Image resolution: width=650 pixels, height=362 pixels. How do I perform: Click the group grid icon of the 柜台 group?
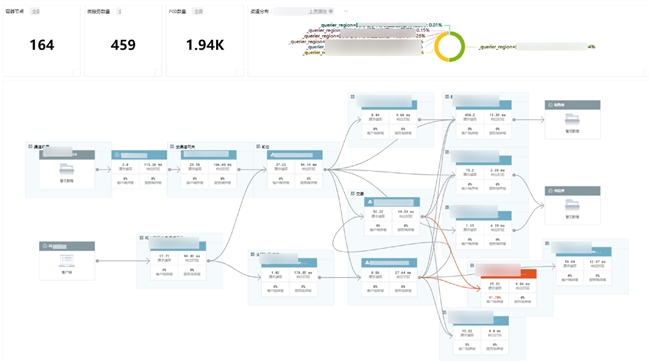click(x=258, y=146)
